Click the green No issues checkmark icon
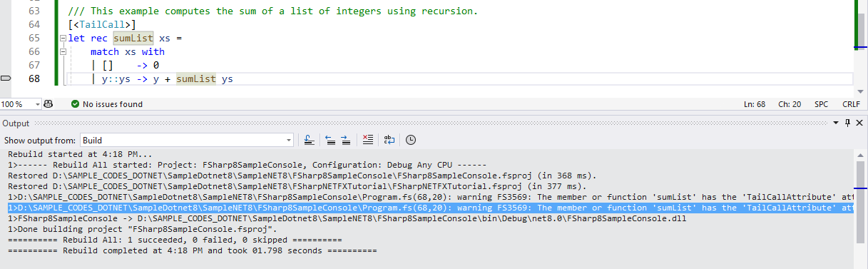The height and width of the screenshot is (269, 868). 75,104
